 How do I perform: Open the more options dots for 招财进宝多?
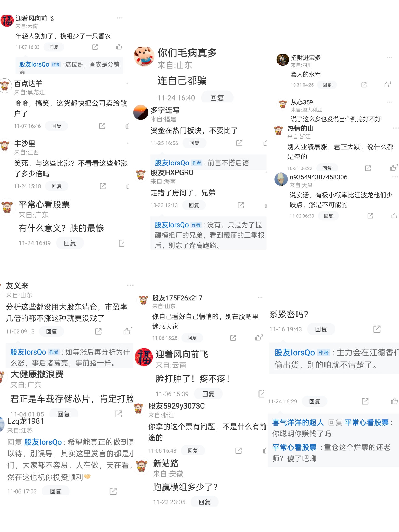tap(389, 57)
